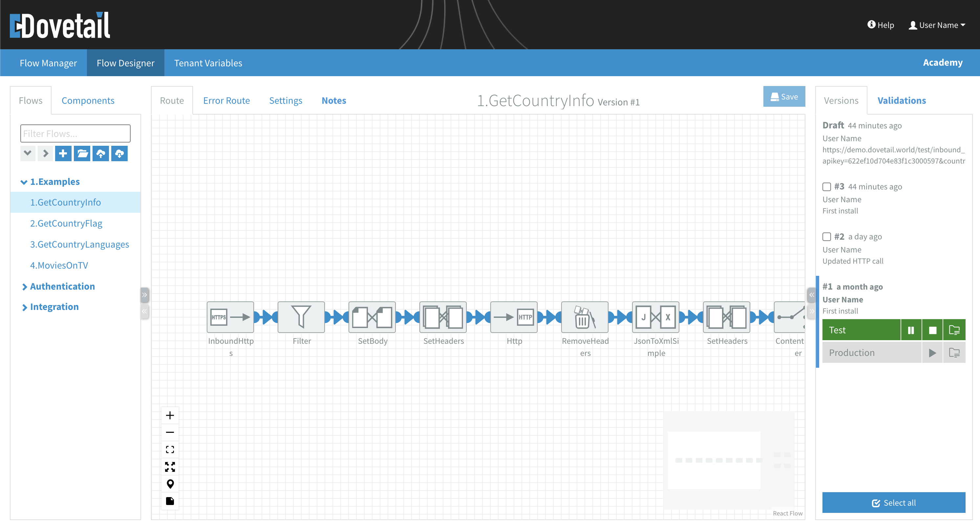Switch to the Error Route tab

(226, 100)
